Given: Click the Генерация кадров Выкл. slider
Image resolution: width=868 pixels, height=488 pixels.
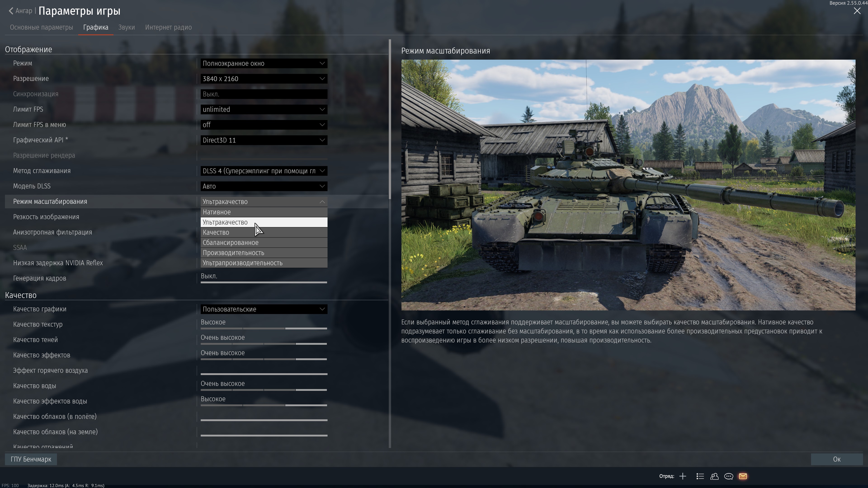Looking at the screenshot, I should coord(264,282).
